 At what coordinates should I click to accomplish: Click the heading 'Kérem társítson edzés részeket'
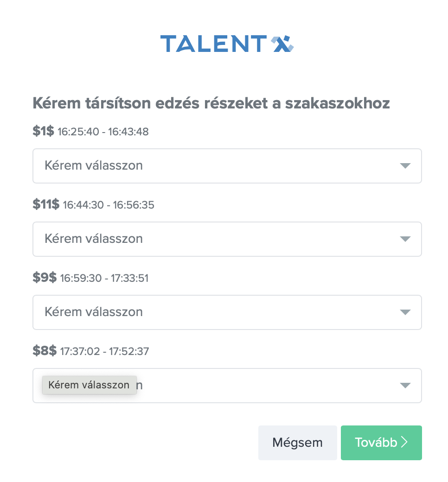click(211, 103)
